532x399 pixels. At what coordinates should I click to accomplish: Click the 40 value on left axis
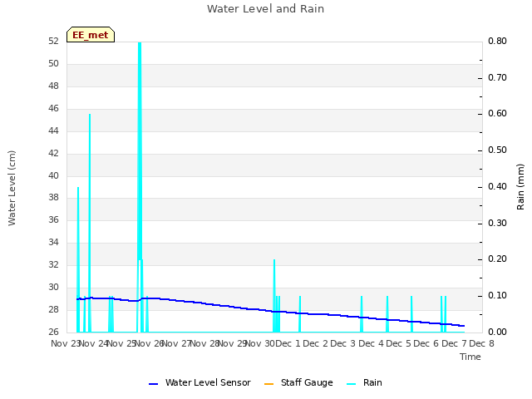(53, 175)
